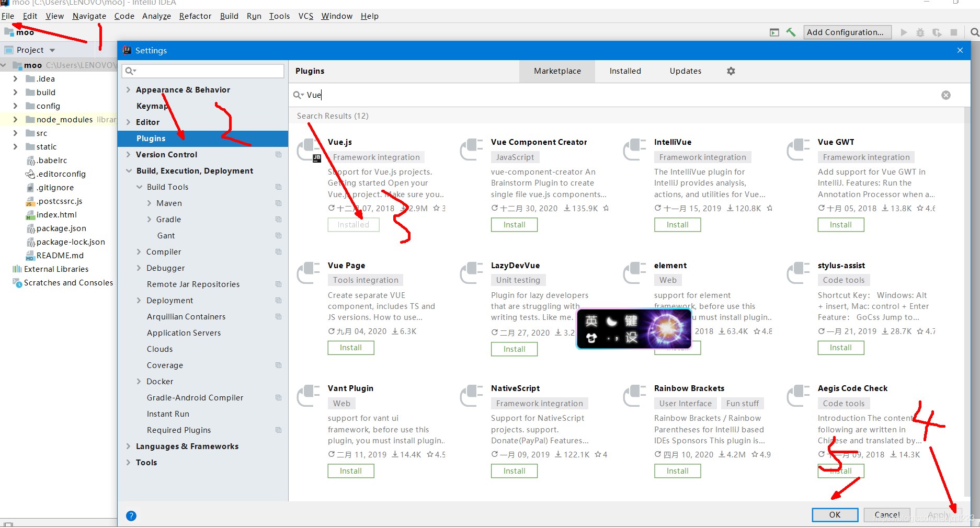The width and height of the screenshot is (980, 528).
Task: Install the IntelliVue plugin
Action: point(677,225)
